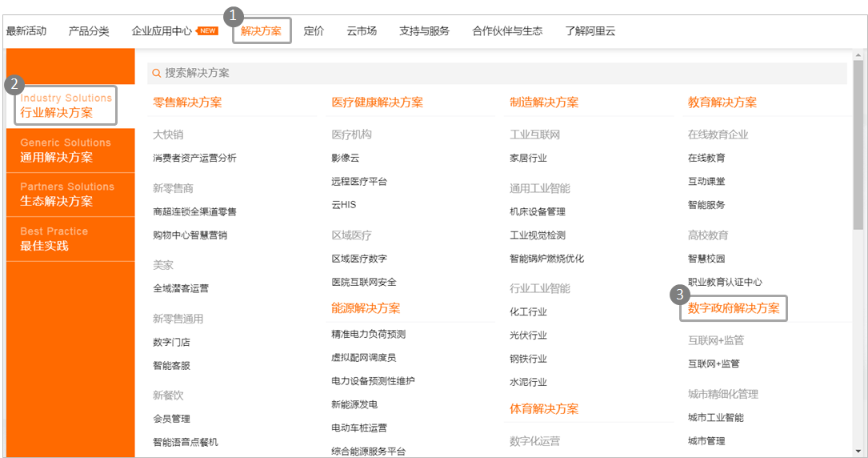Click 购物中心智慧营销 link
Image resolution: width=868 pixels, height=458 pixels.
click(190, 235)
